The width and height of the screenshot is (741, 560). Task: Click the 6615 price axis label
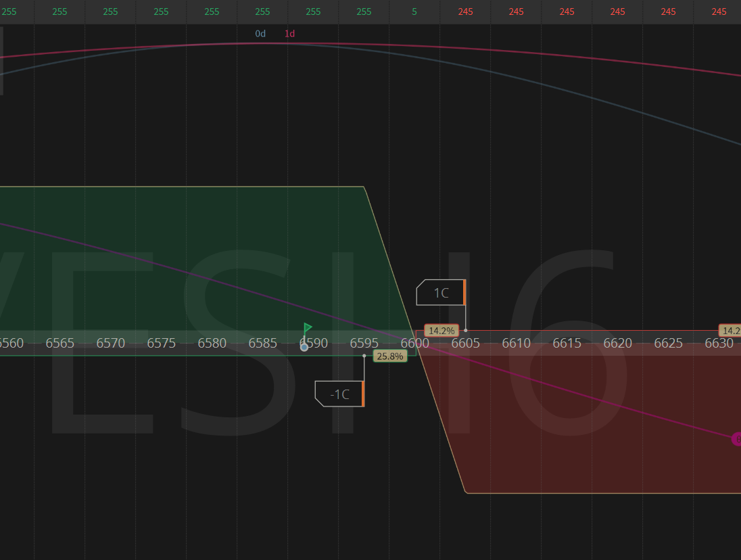567,343
